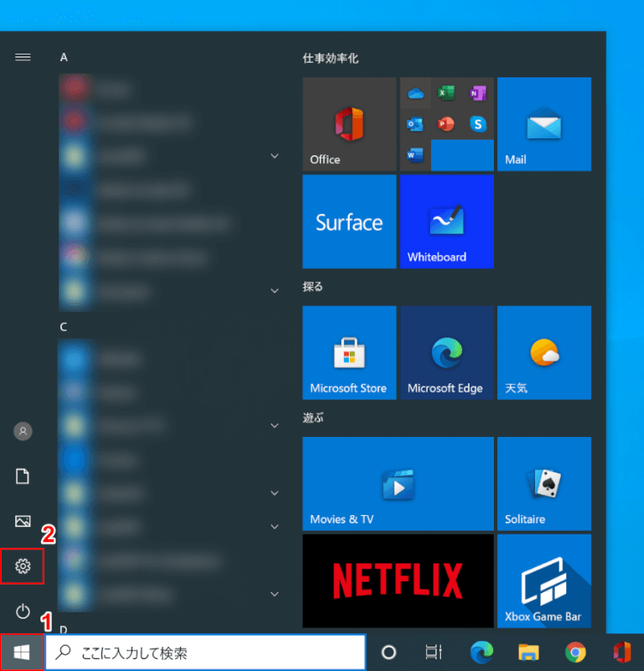Open Chrome from the taskbar
Image resolution: width=644 pixels, height=671 pixels.
575,653
